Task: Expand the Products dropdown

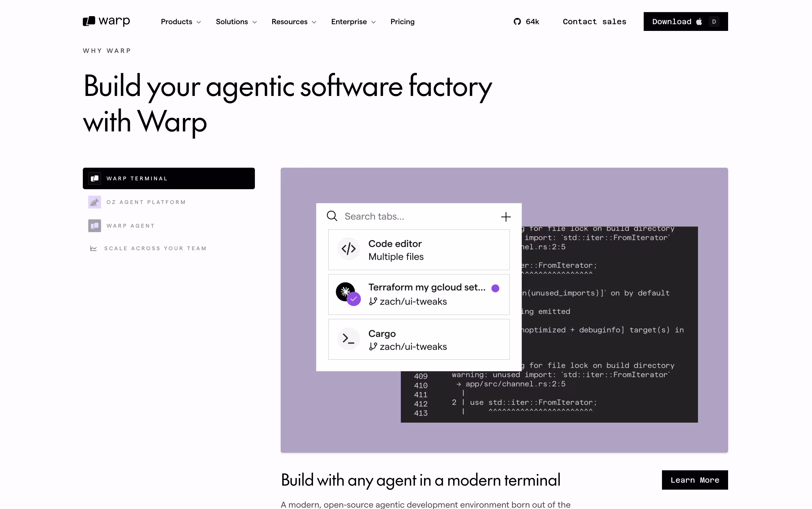Action: [181, 21]
